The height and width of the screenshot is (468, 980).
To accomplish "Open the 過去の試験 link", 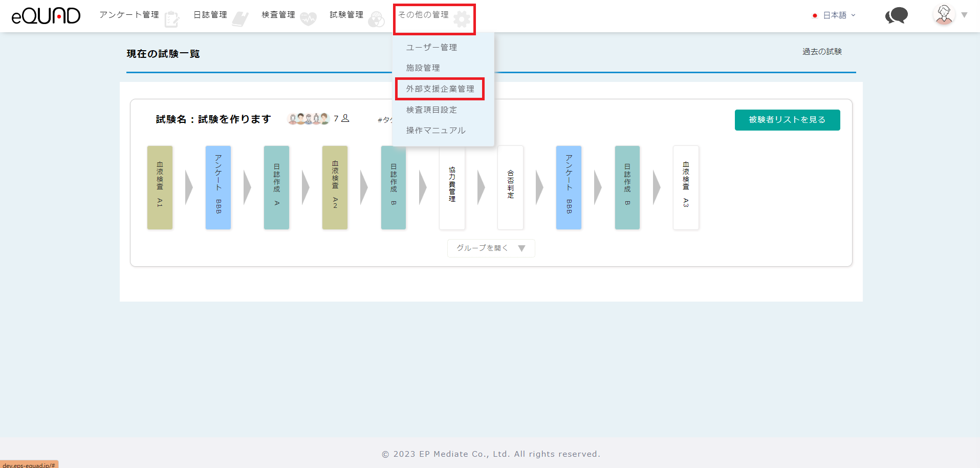I will (x=822, y=52).
